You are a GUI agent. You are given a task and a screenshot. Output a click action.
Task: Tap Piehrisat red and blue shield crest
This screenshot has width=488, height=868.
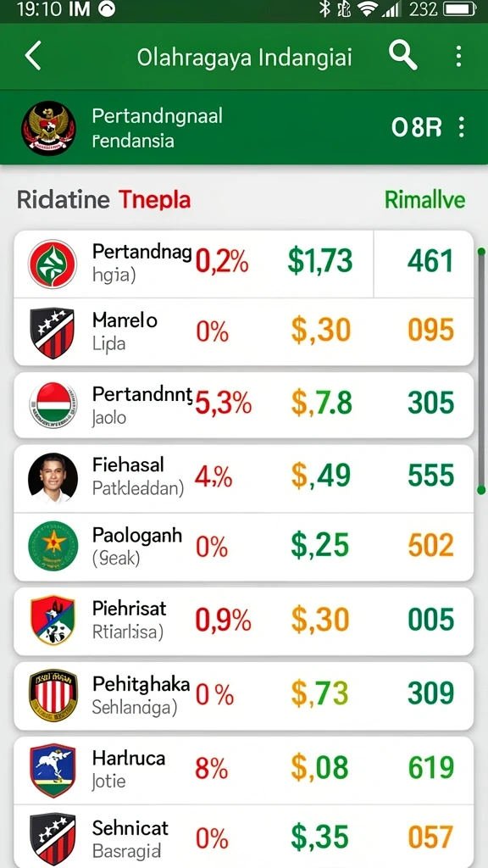pos(53,620)
